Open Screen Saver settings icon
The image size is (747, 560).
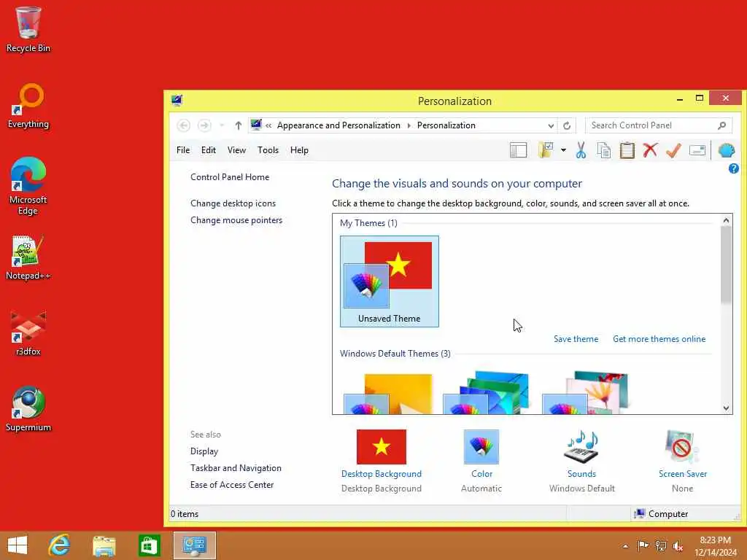point(682,447)
